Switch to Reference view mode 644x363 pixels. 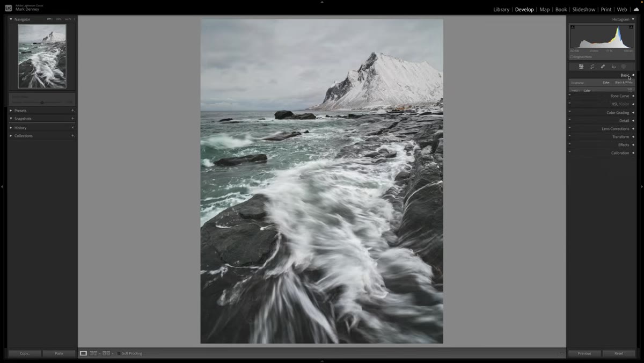click(93, 353)
